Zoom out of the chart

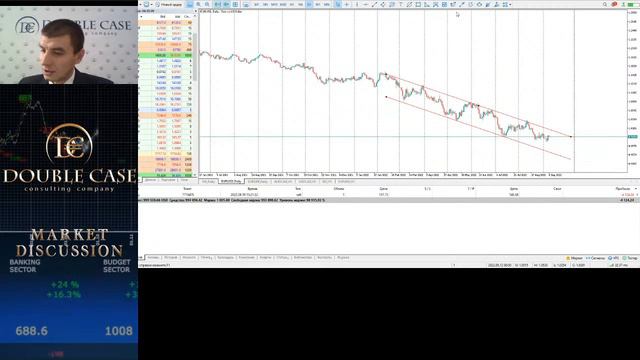(x=207, y=4)
